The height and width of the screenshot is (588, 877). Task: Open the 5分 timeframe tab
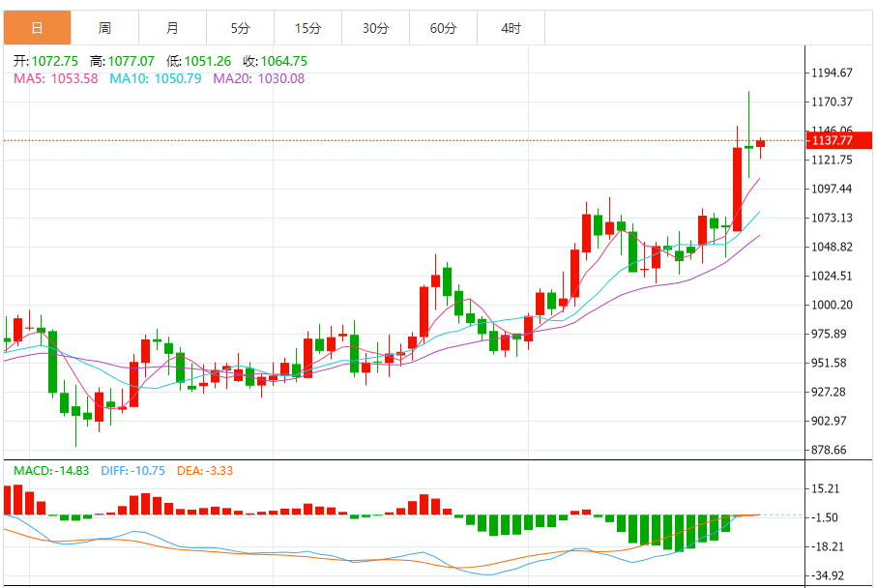tap(241, 27)
